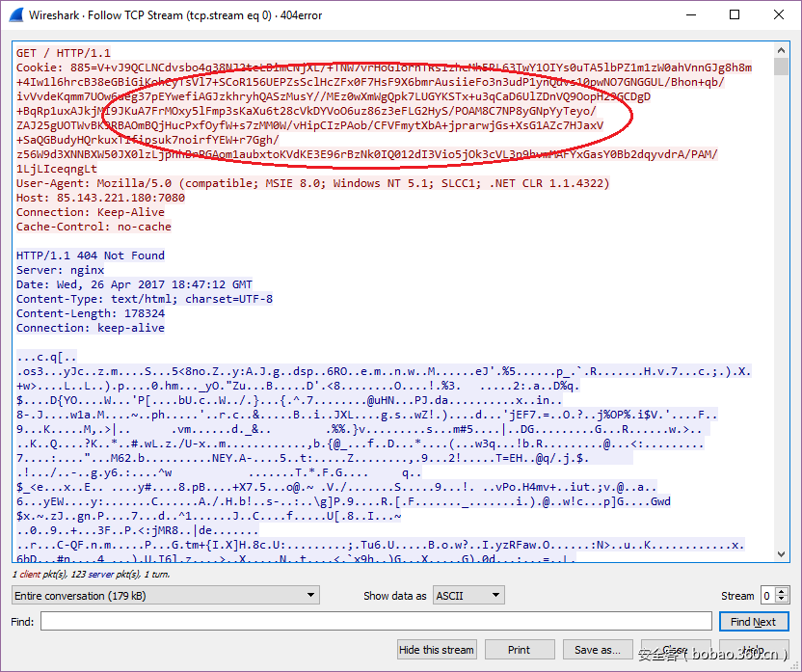Close the Follow TCP Stream window
The image size is (802, 672).
[x=779, y=14]
